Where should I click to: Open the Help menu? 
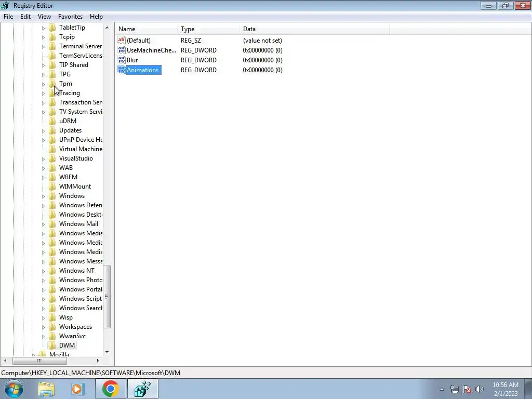96,17
